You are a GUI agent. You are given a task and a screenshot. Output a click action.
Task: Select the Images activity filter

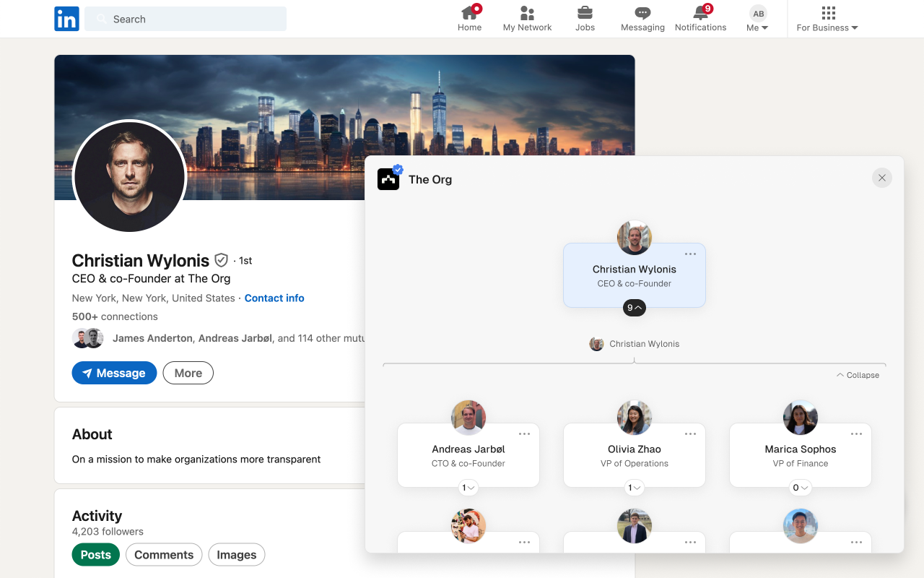tap(237, 555)
